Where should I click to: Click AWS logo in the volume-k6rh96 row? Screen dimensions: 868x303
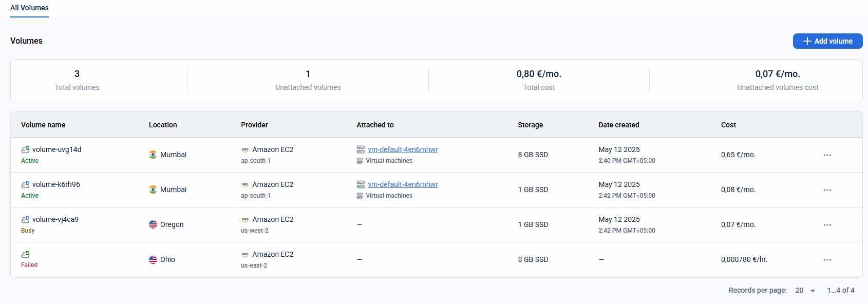click(x=245, y=184)
